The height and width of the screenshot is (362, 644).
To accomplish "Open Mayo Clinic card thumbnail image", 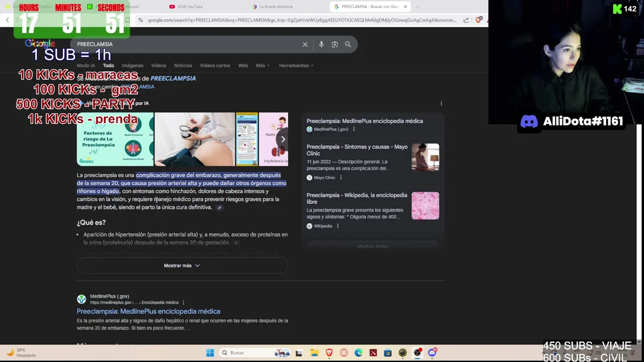I will [425, 157].
